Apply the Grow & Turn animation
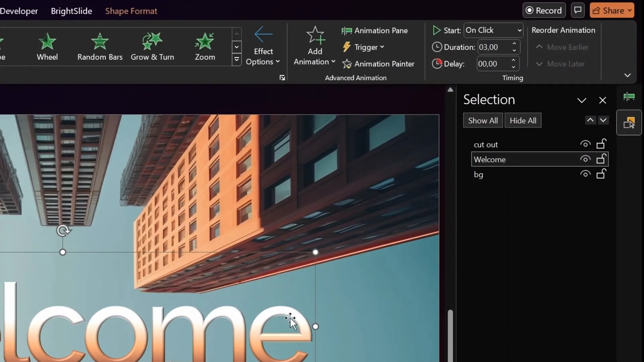The height and width of the screenshot is (362, 644). (152, 47)
